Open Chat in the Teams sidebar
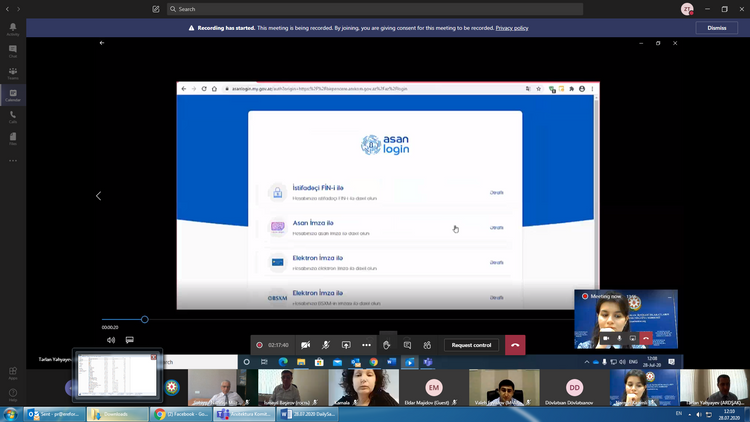750x422 pixels. click(x=13, y=51)
